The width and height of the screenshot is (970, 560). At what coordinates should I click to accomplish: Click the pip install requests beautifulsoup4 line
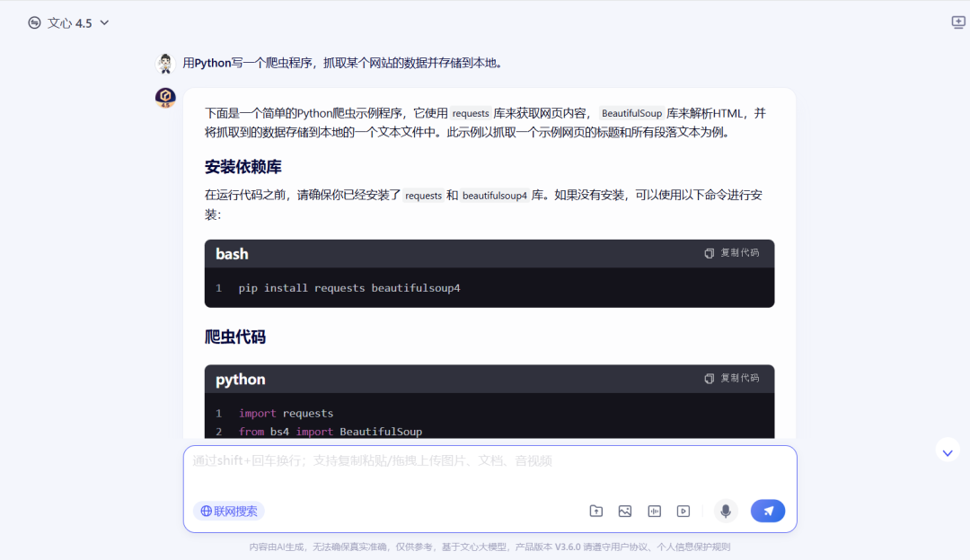tap(348, 288)
